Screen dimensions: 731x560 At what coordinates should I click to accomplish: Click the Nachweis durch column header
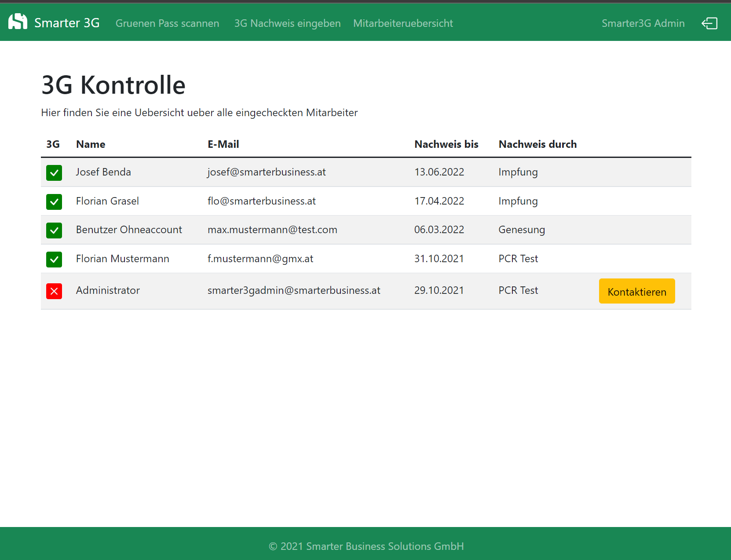coord(537,144)
